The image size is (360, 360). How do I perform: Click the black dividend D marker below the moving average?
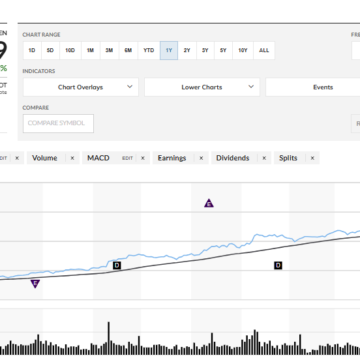(x=278, y=265)
